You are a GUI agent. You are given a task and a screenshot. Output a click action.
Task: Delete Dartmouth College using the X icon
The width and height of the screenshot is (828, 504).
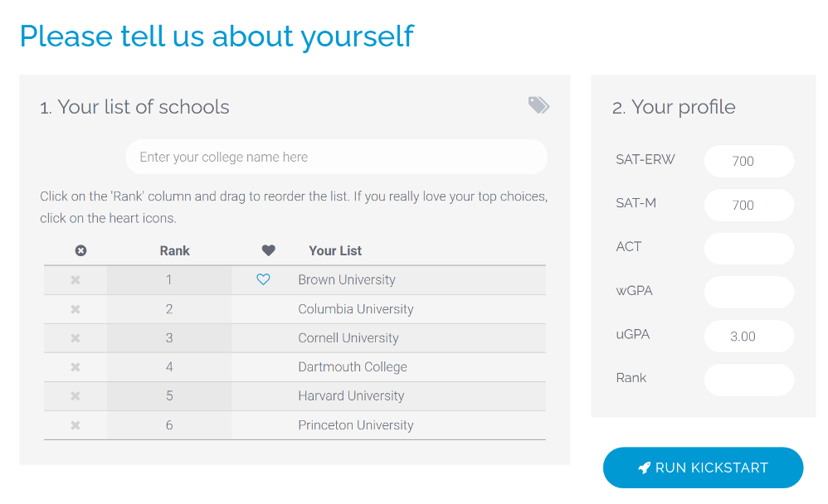pos(75,367)
